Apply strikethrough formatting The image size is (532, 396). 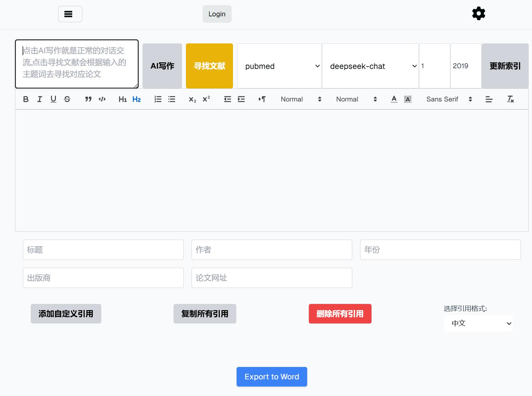coord(67,99)
